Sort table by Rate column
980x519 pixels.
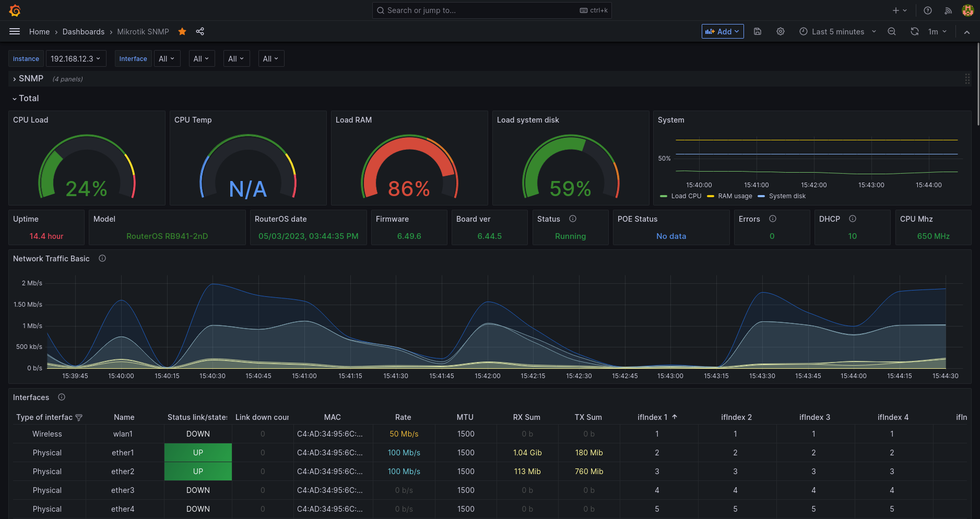pos(403,417)
